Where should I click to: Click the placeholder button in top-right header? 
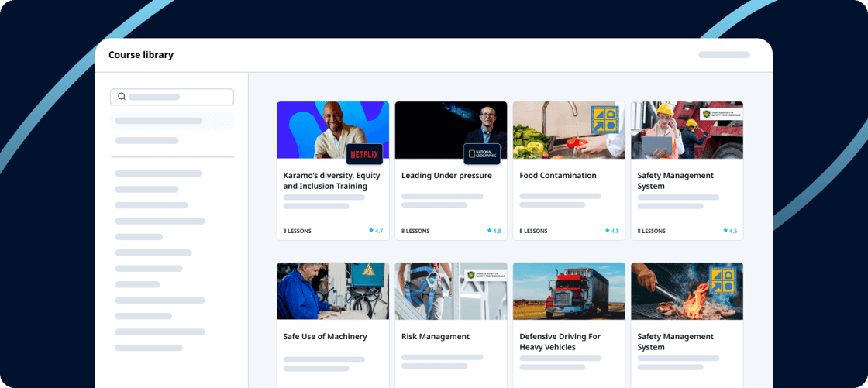(x=724, y=55)
